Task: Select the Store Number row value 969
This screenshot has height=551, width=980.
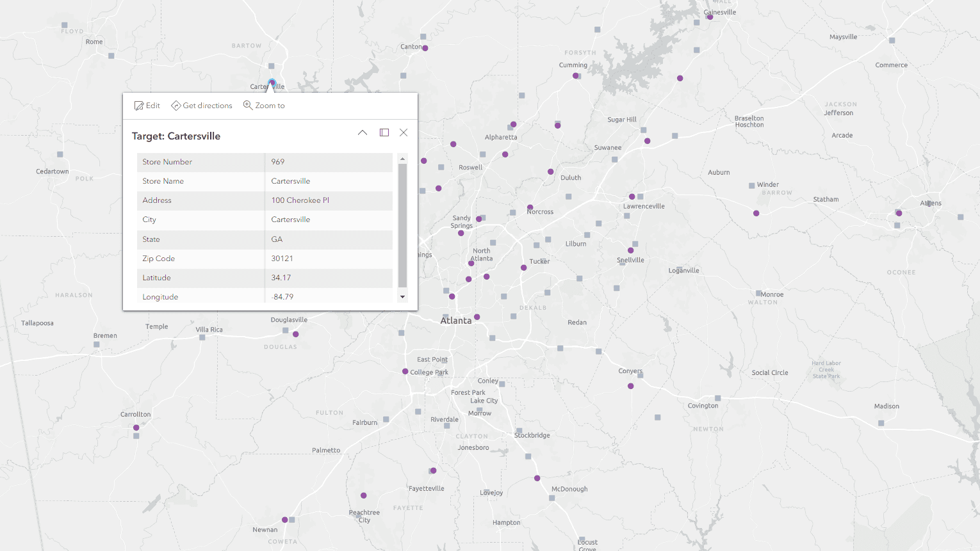Action: point(278,162)
